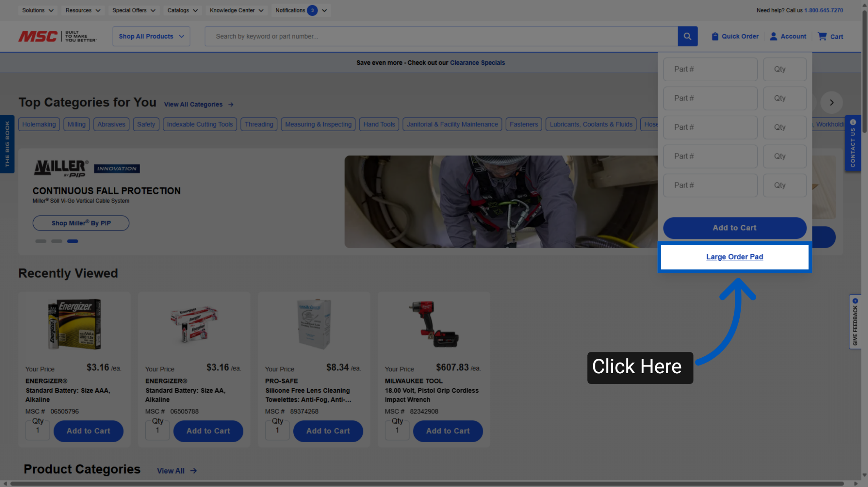Image resolution: width=868 pixels, height=487 pixels.
Task: Open Energizer Size AAA Alkaline product title
Action: 68,395
